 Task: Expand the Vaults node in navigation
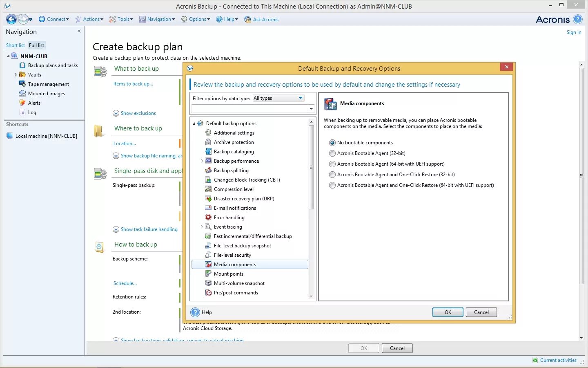point(16,75)
